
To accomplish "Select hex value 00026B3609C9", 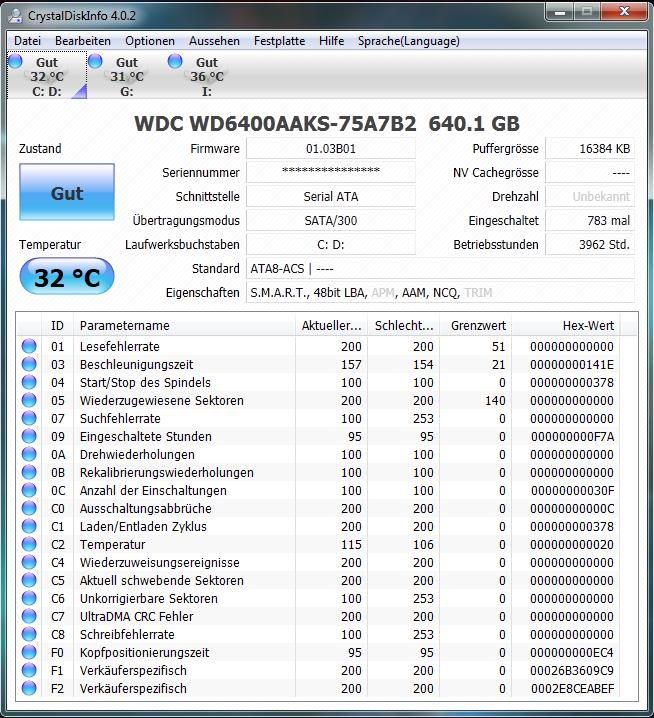I will coord(572,670).
